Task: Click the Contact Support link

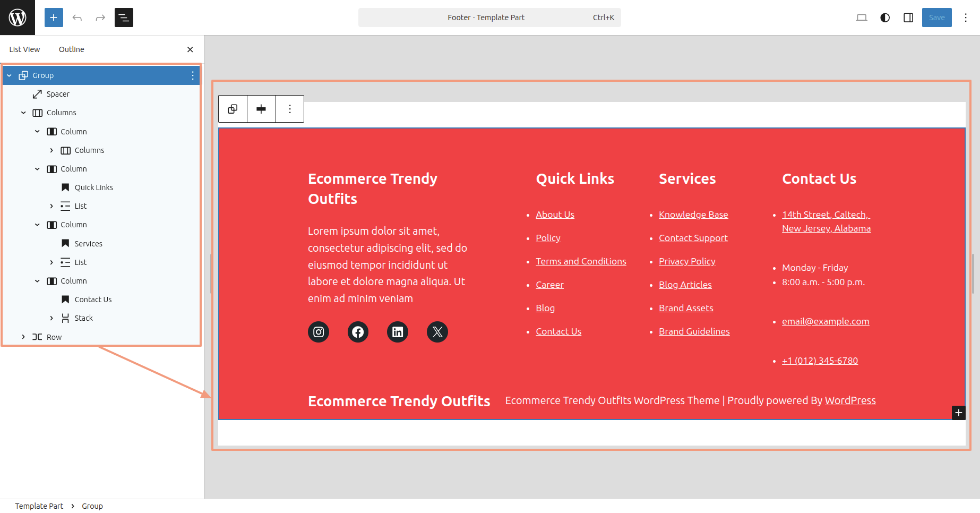Action: (x=693, y=238)
